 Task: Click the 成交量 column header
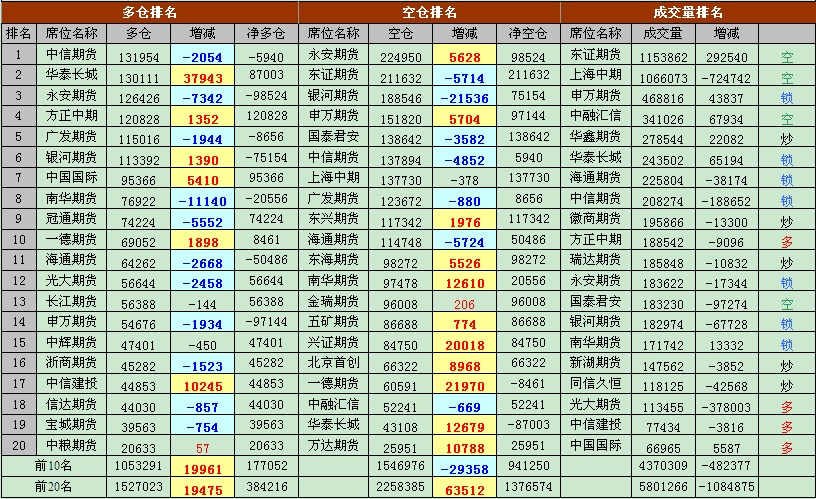[663, 34]
